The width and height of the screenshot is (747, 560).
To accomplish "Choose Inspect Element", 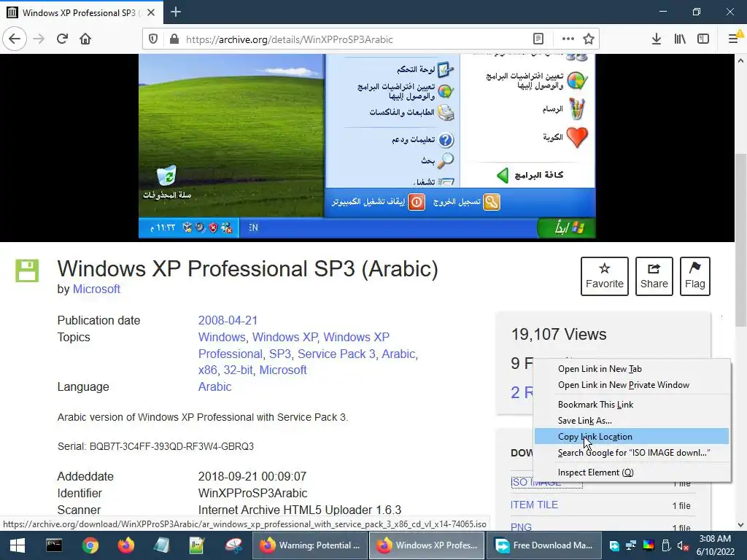I will point(632,472).
